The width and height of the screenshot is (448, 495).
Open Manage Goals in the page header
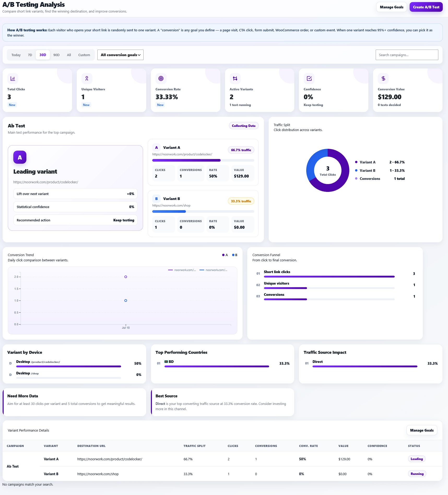pyautogui.click(x=391, y=7)
